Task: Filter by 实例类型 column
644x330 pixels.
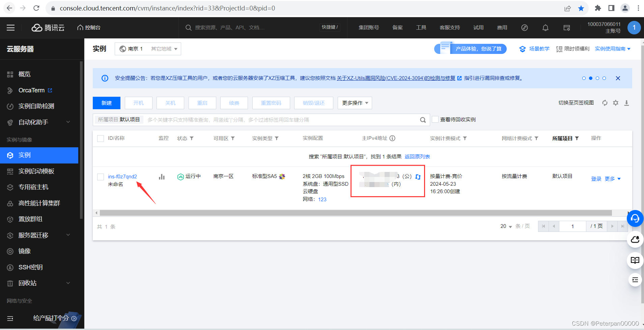Action: pyautogui.click(x=277, y=139)
